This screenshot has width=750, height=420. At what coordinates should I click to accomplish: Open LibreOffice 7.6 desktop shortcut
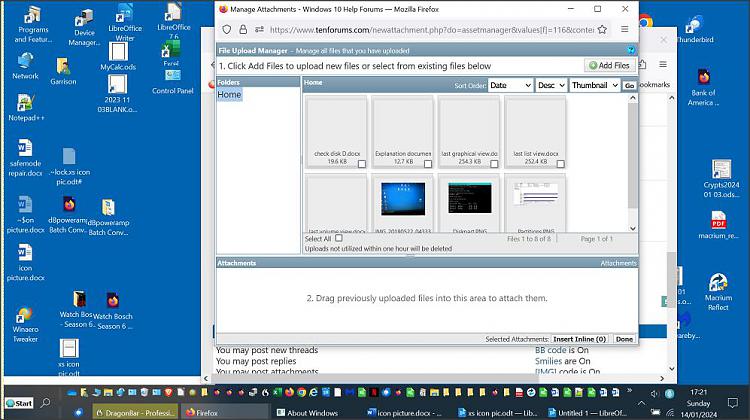pos(174,21)
